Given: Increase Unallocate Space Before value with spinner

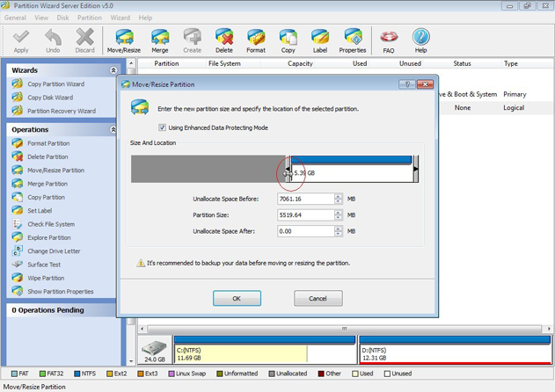Looking at the screenshot, I should pyautogui.click(x=339, y=196).
